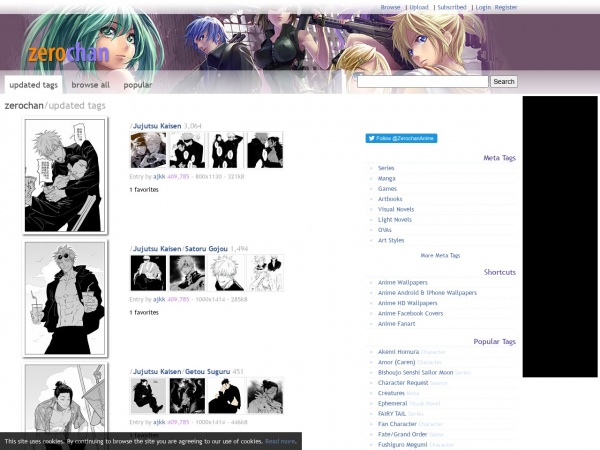Open the Subscribed link

(452, 7)
